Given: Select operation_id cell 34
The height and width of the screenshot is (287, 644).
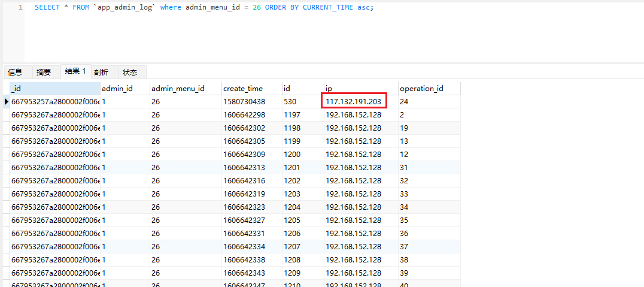Looking at the screenshot, I should click(x=429, y=207).
